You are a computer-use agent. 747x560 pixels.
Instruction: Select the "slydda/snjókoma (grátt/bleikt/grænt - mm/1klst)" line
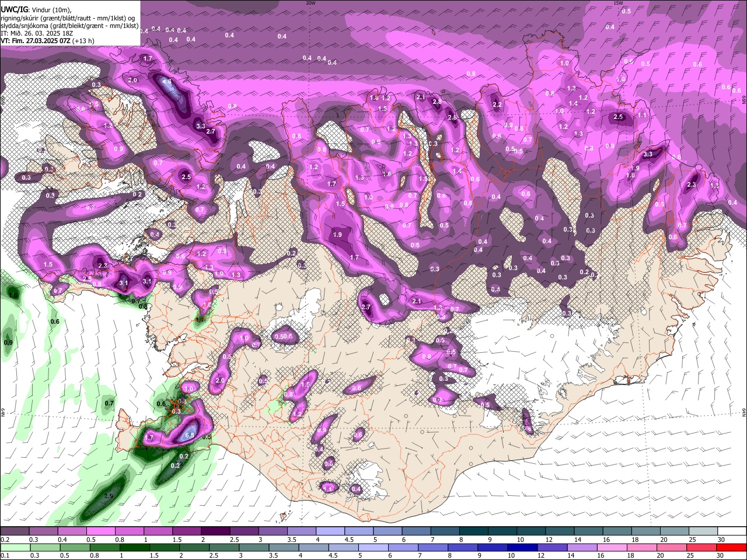[x=70, y=26]
